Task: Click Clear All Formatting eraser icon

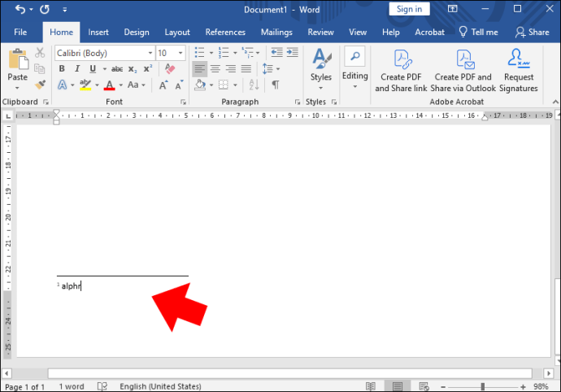Action: (170, 68)
